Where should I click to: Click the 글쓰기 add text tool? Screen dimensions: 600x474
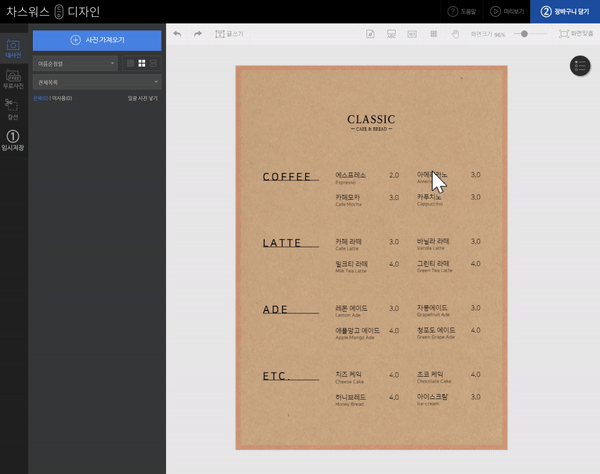(x=229, y=34)
